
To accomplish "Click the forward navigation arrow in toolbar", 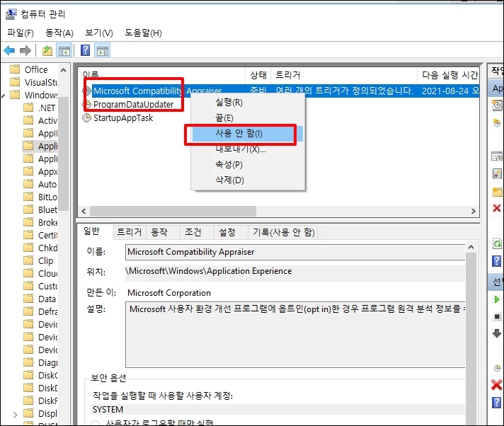I will pos(25,50).
